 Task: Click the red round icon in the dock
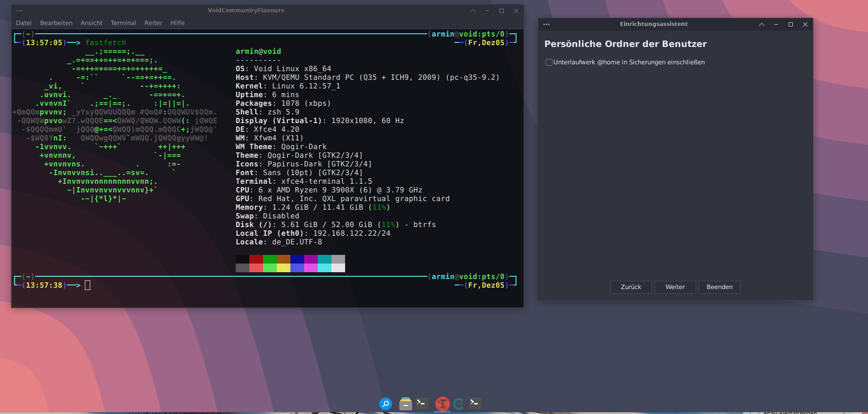point(442,404)
